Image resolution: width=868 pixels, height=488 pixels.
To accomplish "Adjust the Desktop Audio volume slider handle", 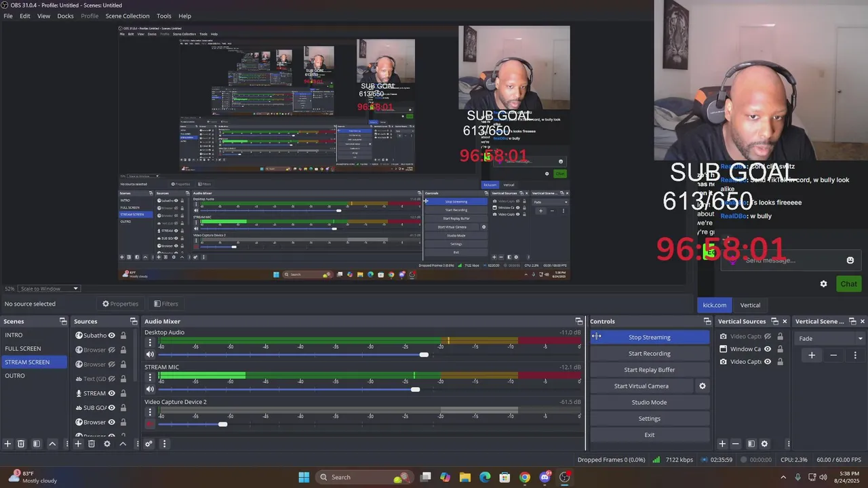I will [x=424, y=354].
